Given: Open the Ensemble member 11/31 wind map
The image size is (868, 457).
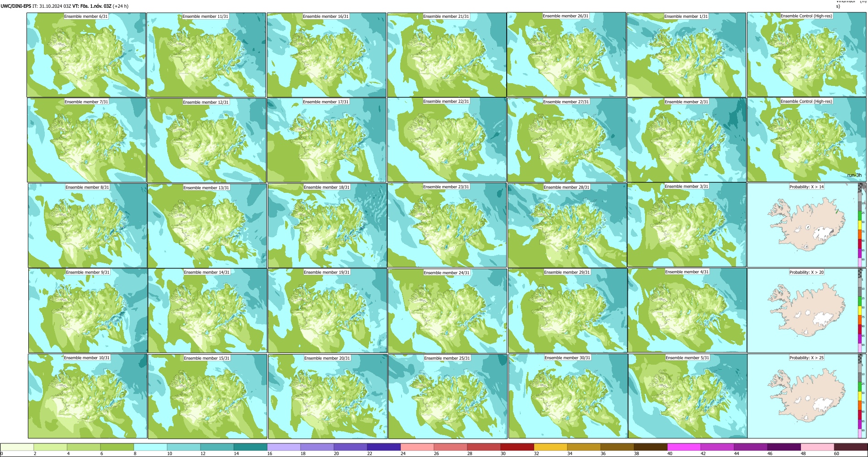Looking at the screenshot, I should (206, 55).
